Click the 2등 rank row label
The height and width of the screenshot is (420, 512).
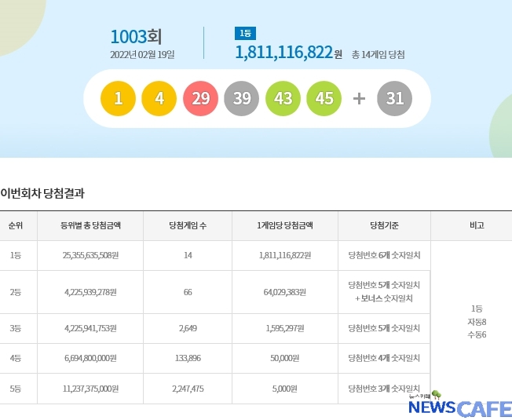tap(16, 292)
